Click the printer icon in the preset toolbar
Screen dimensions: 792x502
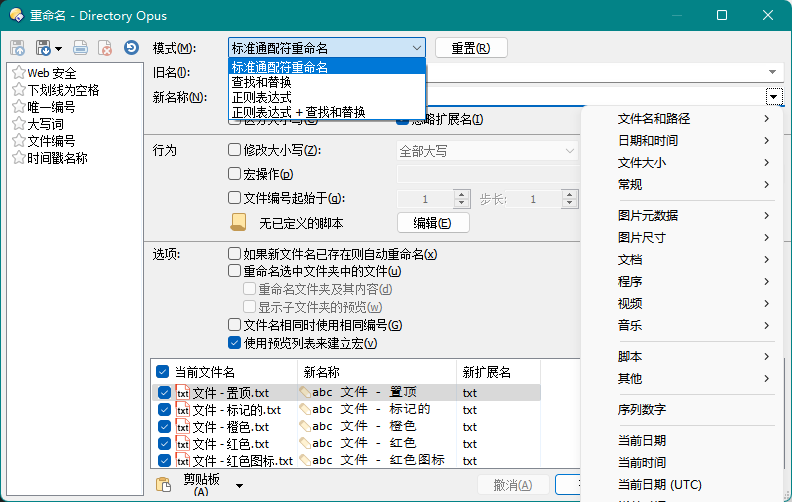(x=81, y=48)
